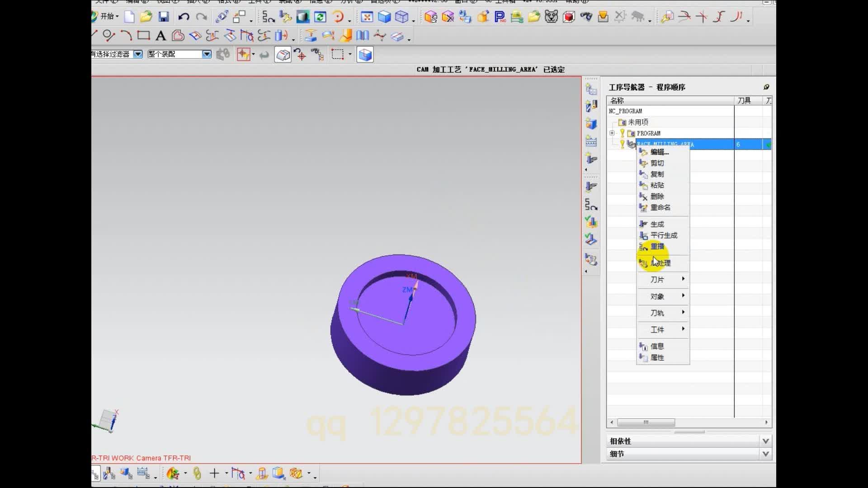Expand the PROGRAM tree node
The width and height of the screenshot is (868, 488).
[612, 133]
